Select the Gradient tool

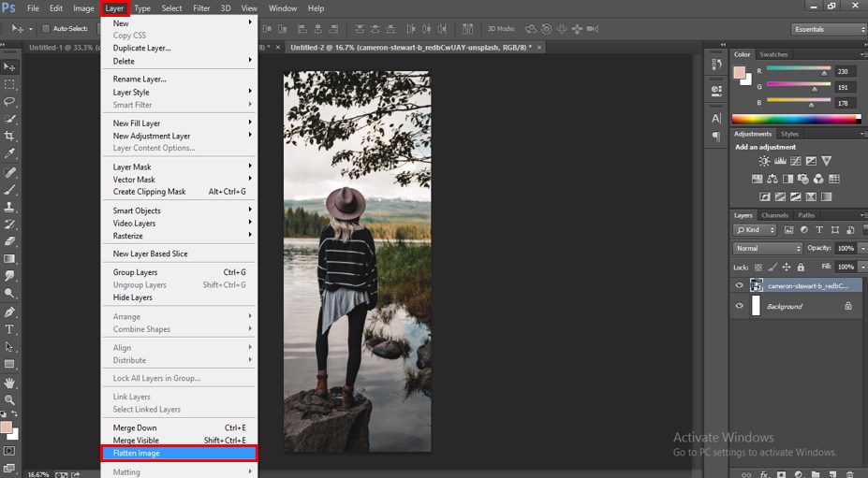click(x=9, y=258)
